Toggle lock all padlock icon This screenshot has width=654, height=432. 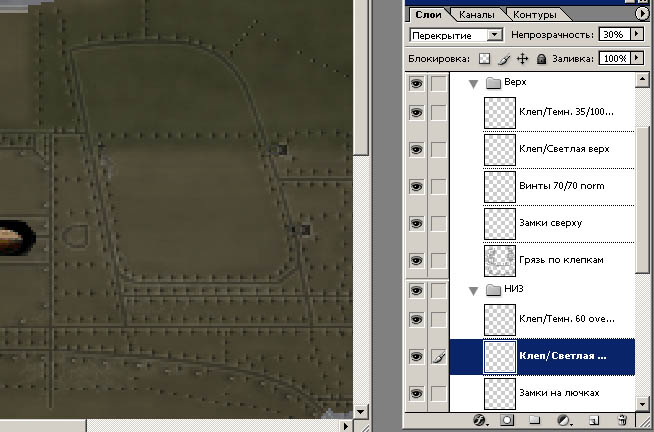coord(541,59)
